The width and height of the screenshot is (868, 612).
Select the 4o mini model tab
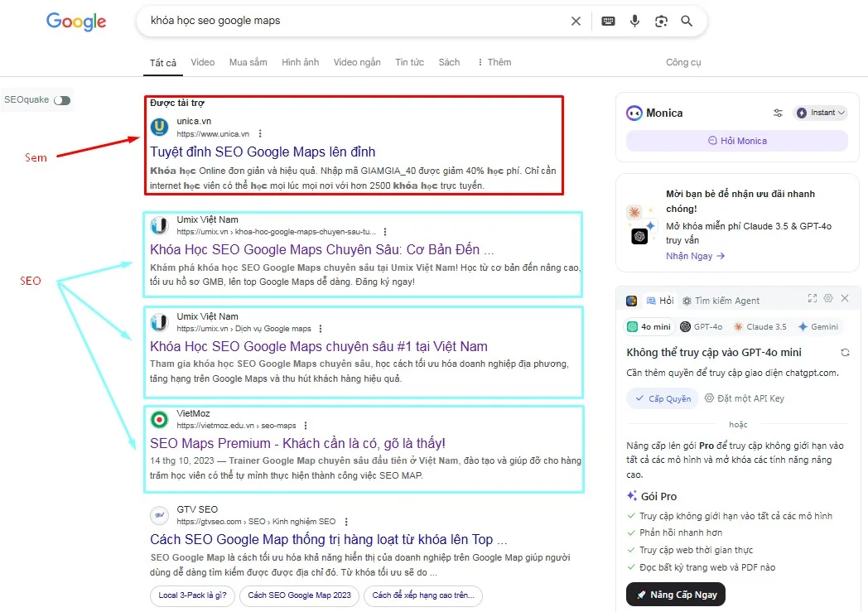[x=649, y=326]
